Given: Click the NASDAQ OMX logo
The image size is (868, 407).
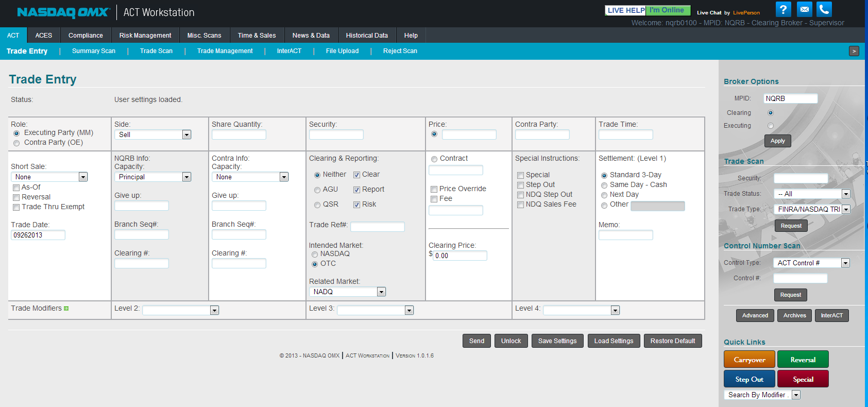Looking at the screenshot, I should tap(63, 12).
